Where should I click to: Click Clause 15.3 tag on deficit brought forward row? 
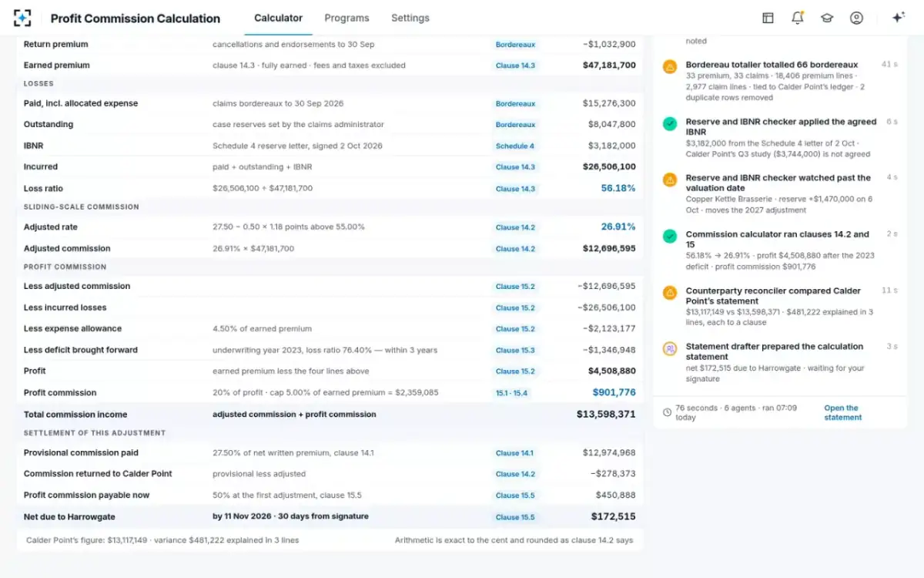(x=515, y=350)
